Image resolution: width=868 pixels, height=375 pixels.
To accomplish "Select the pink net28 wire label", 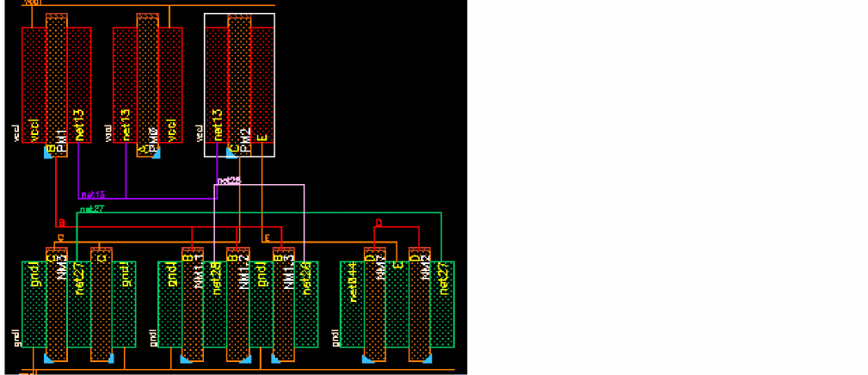I will pyautogui.click(x=229, y=181).
